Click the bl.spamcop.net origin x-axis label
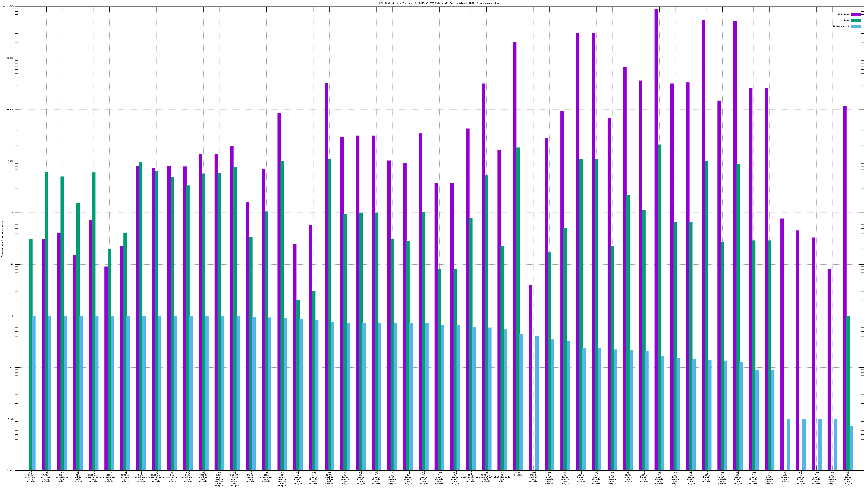The image size is (868, 488). 172,477
